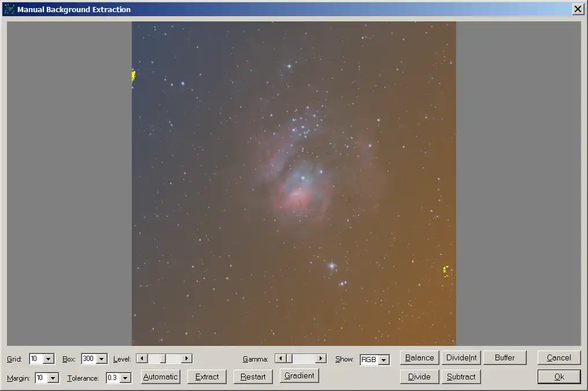Click the Gradient button
This screenshot has height=391, width=588.
(x=299, y=375)
